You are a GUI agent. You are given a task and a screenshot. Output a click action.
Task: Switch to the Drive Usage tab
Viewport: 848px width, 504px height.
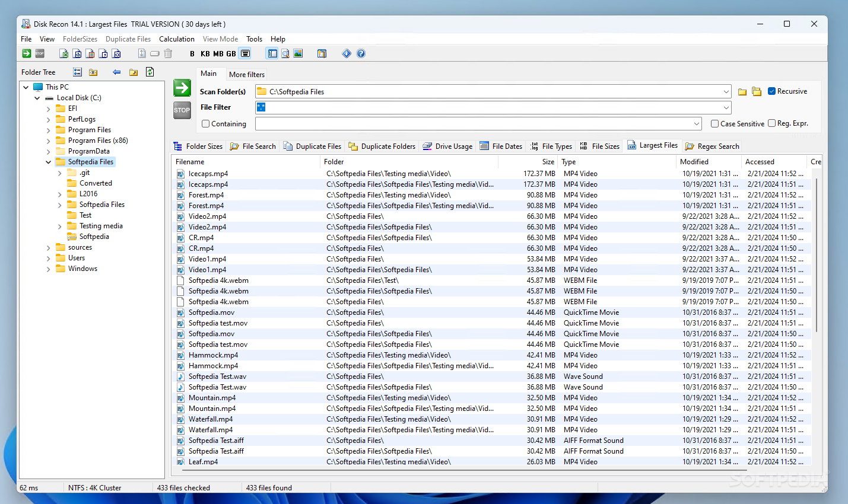pos(447,146)
